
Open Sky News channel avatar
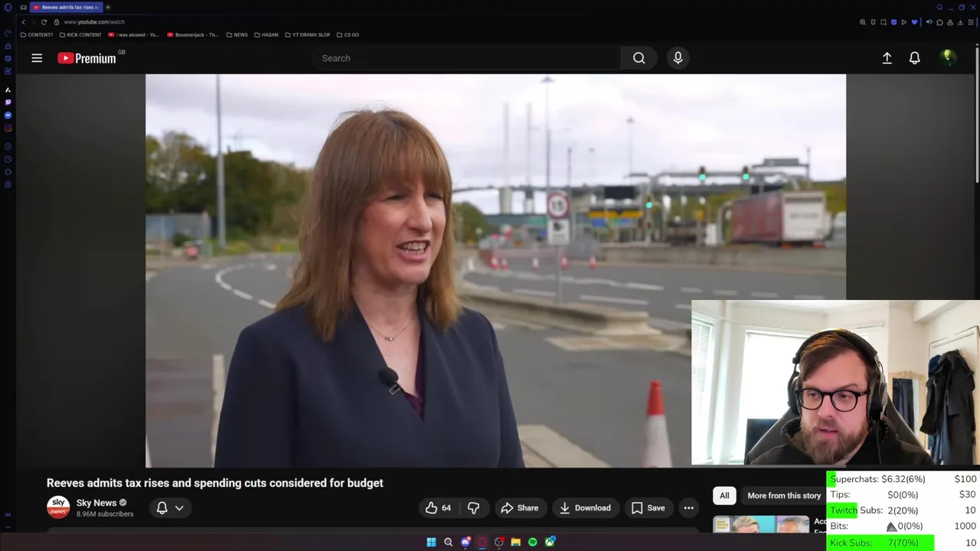coord(58,507)
